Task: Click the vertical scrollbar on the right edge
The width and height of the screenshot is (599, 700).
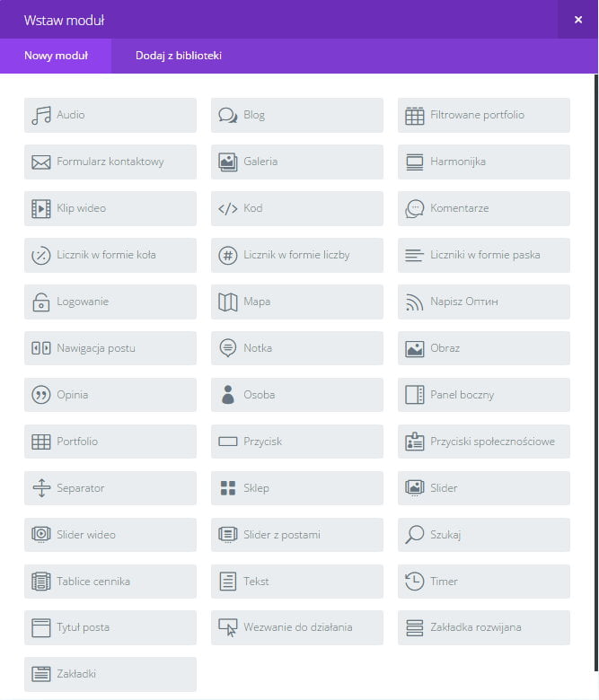Action: pos(596,359)
